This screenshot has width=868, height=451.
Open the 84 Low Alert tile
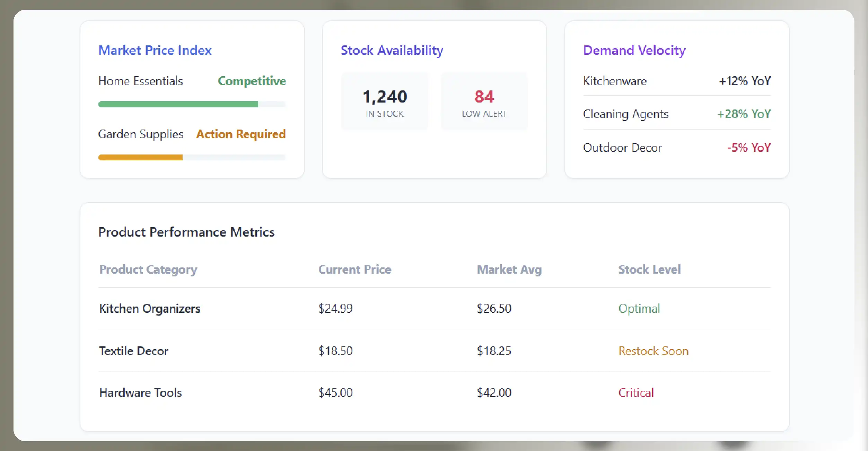[x=484, y=101]
